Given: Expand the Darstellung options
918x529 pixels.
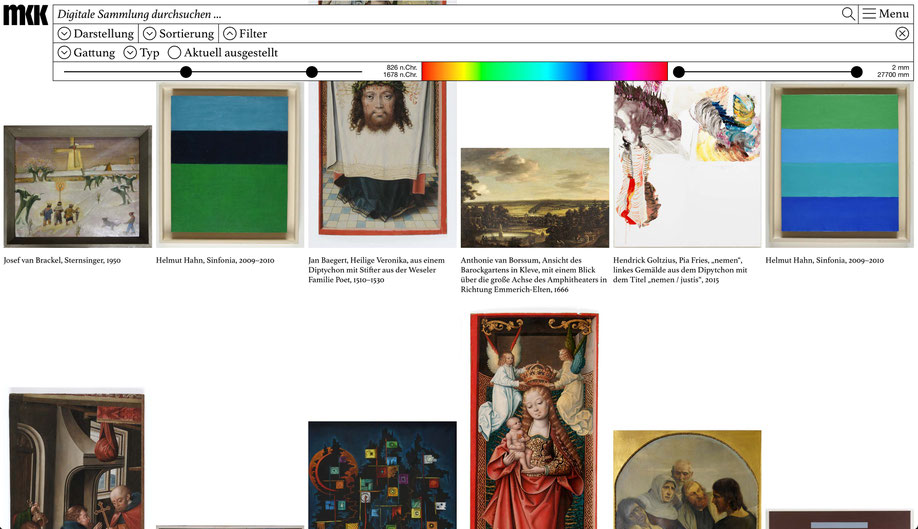Looking at the screenshot, I should point(95,33).
